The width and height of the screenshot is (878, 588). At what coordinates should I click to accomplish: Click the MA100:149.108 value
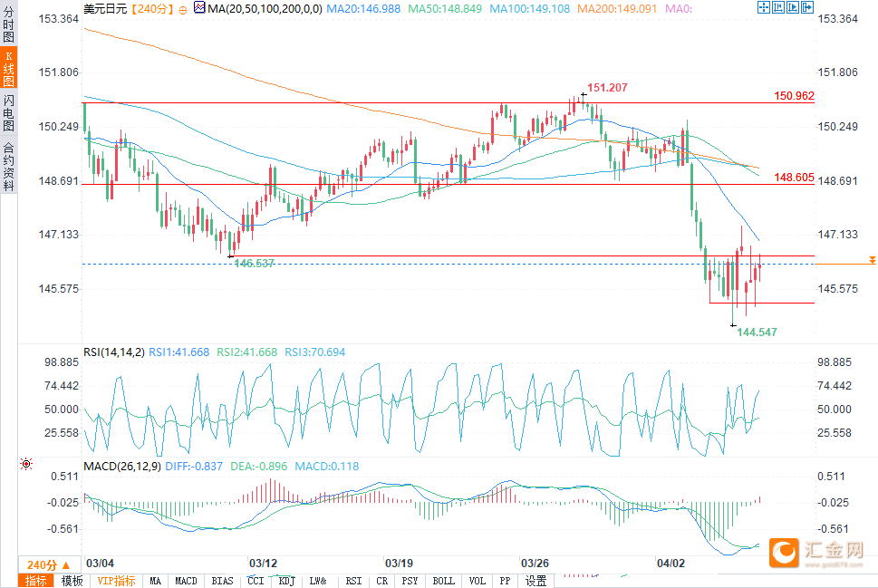click(529, 9)
